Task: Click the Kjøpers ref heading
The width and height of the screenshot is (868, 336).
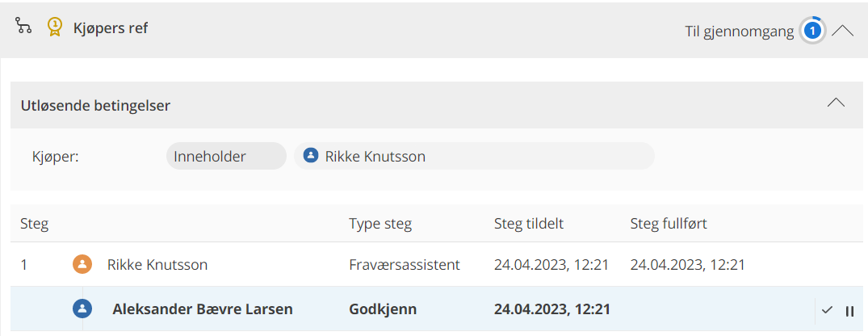Action: [110, 28]
